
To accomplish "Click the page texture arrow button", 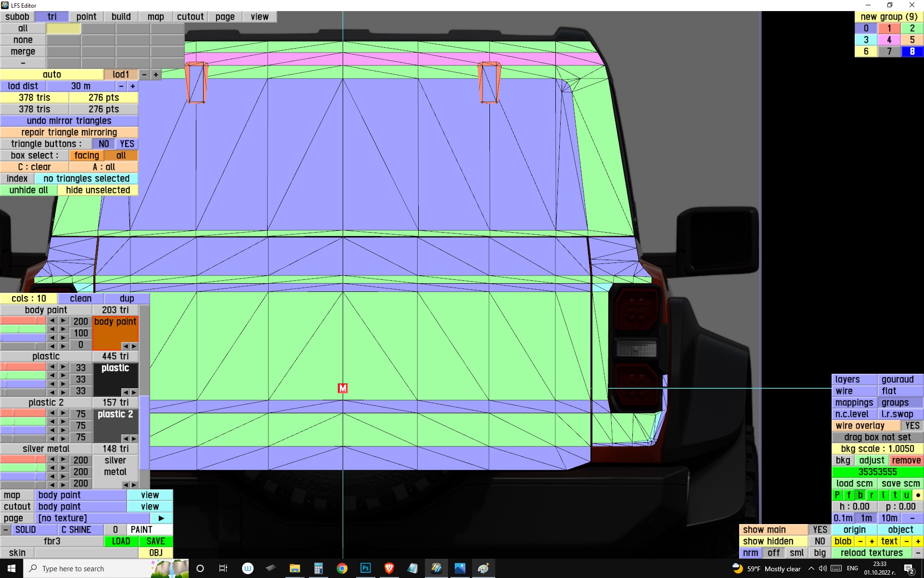I will [x=161, y=518].
